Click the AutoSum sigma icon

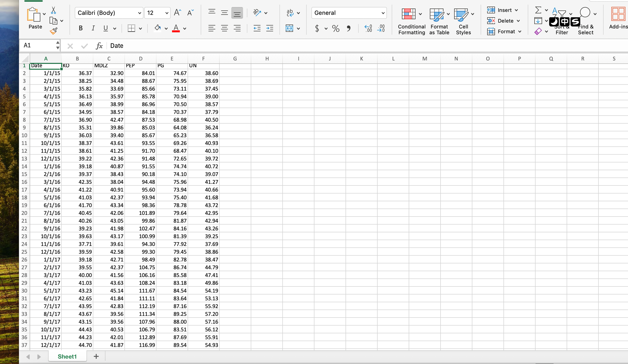(x=538, y=10)
